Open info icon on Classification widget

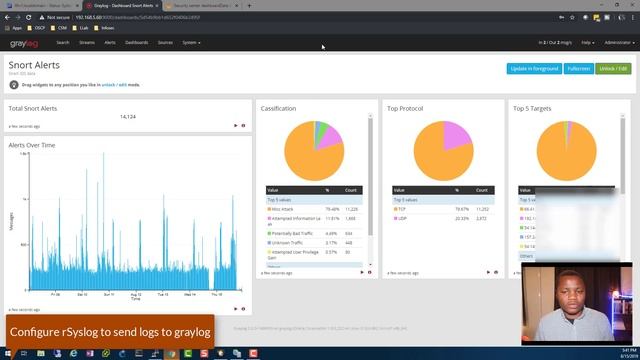pos(370,272)
